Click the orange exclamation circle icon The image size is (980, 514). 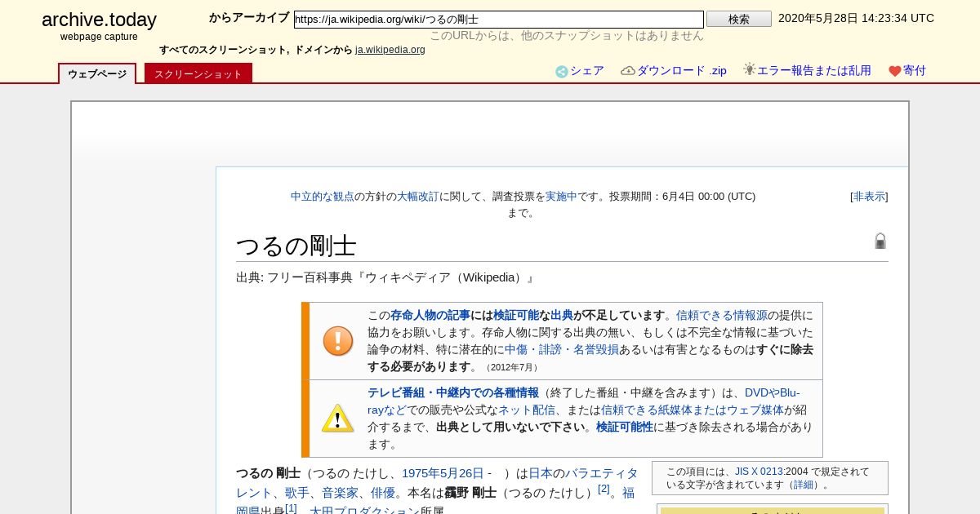[338, 341]
